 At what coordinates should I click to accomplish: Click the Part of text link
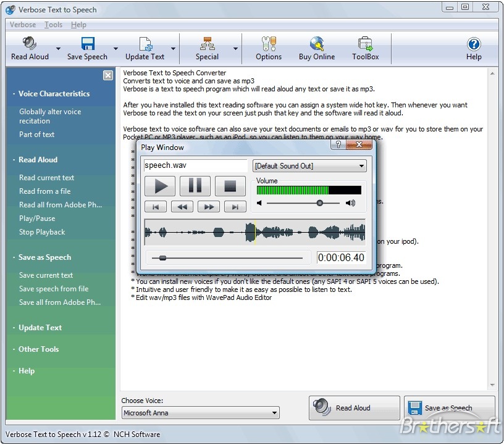(x=36, y=135)
